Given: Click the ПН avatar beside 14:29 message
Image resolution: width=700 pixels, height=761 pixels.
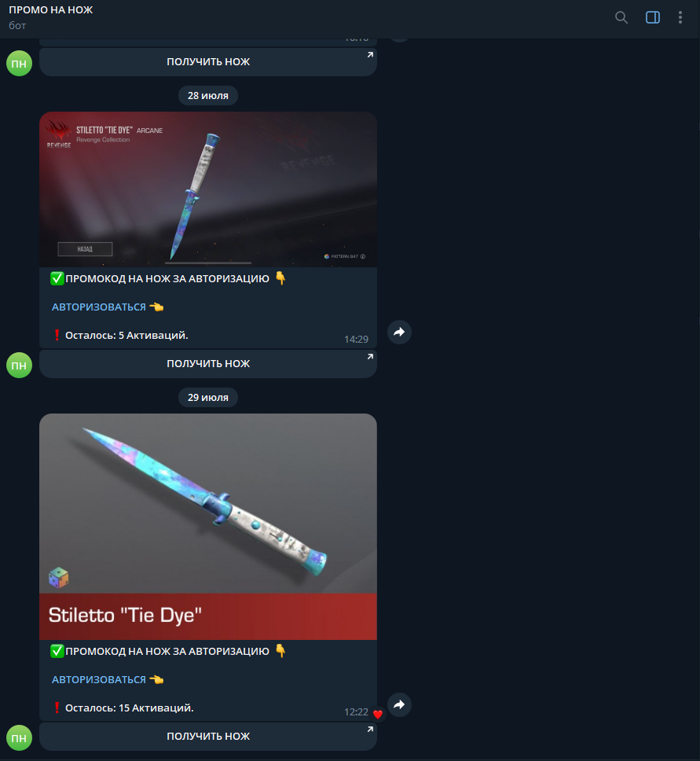Looking at the screenshot, I should click(19, 365).
